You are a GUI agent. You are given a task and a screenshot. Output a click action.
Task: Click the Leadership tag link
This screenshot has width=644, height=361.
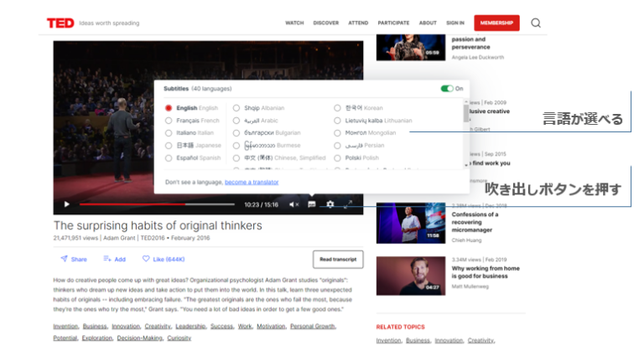pos(190,326)
